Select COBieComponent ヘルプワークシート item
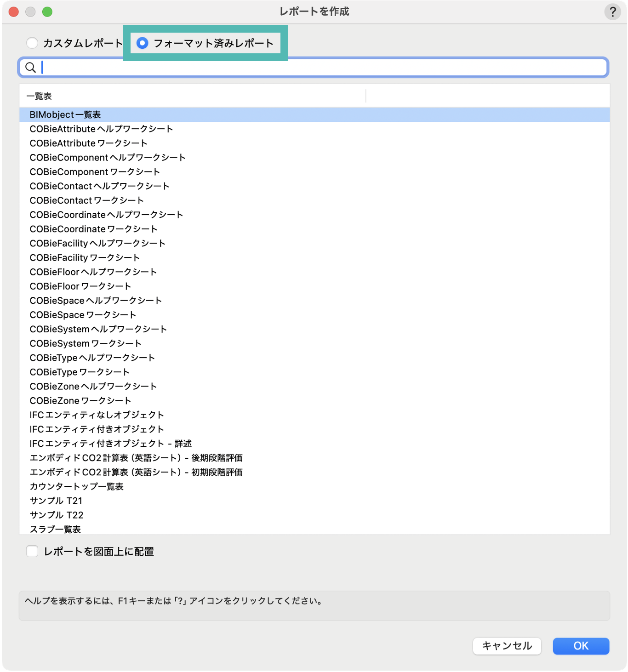Image resolution: width=628 pixels, height=672 pixels. pos(108,158)
